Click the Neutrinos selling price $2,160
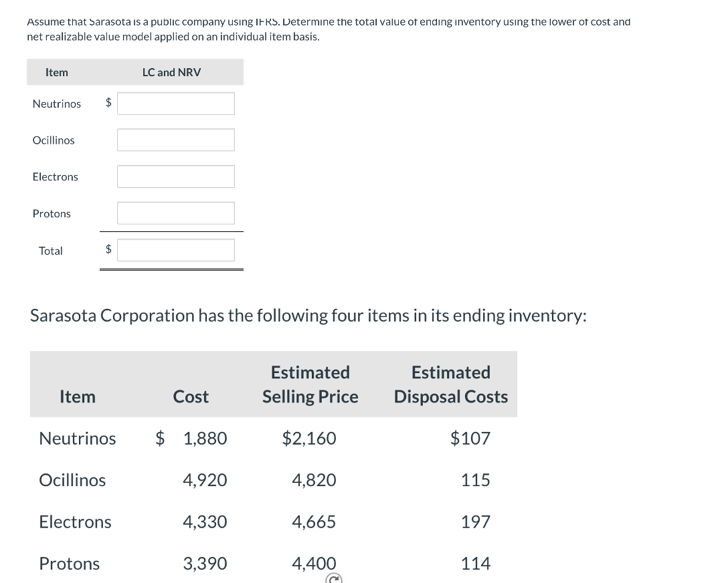 click(309, 439)
